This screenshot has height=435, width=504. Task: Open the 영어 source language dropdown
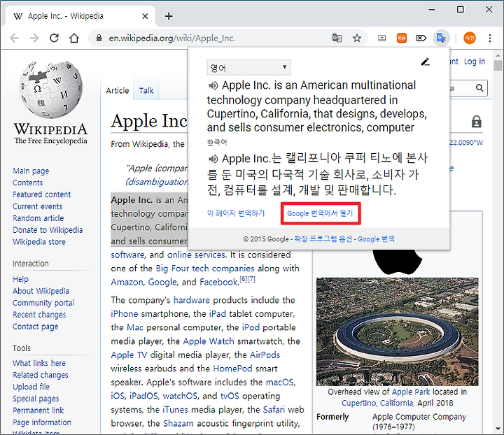[x=248, y=67]
